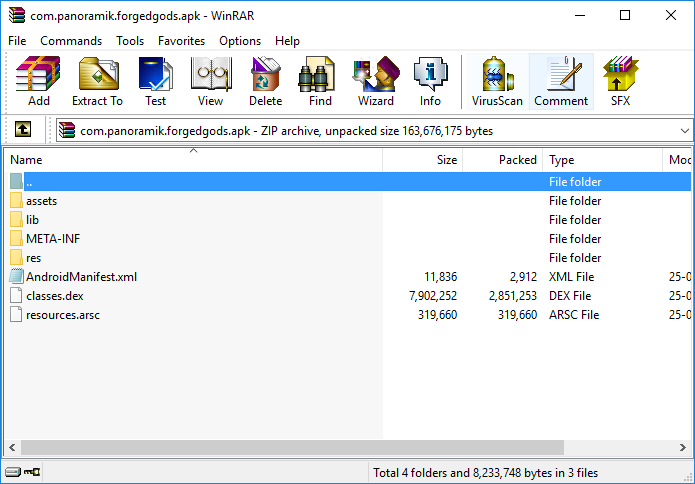695x484 pixels.
Task: Sort by the Name column header
Action: click(x=193, y=160)
